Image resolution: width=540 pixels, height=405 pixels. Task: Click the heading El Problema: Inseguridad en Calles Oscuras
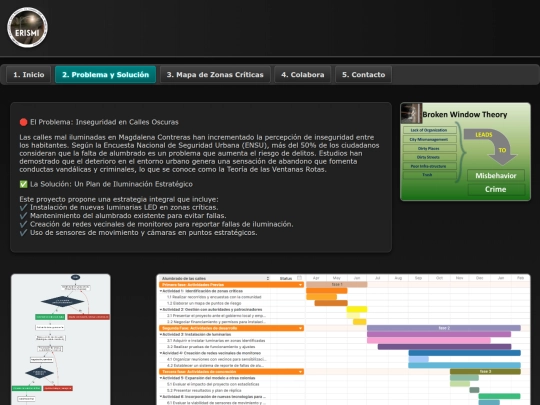tap(104, 122)
